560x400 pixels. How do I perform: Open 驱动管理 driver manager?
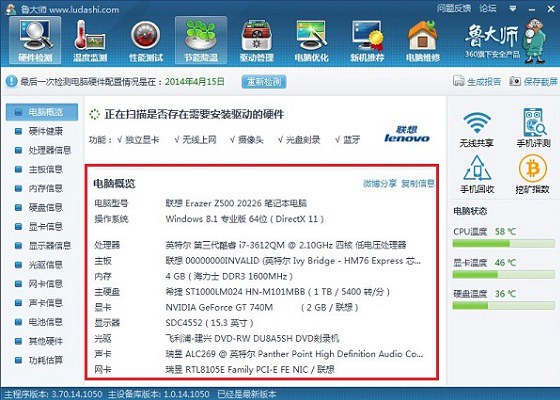(256, 40)
